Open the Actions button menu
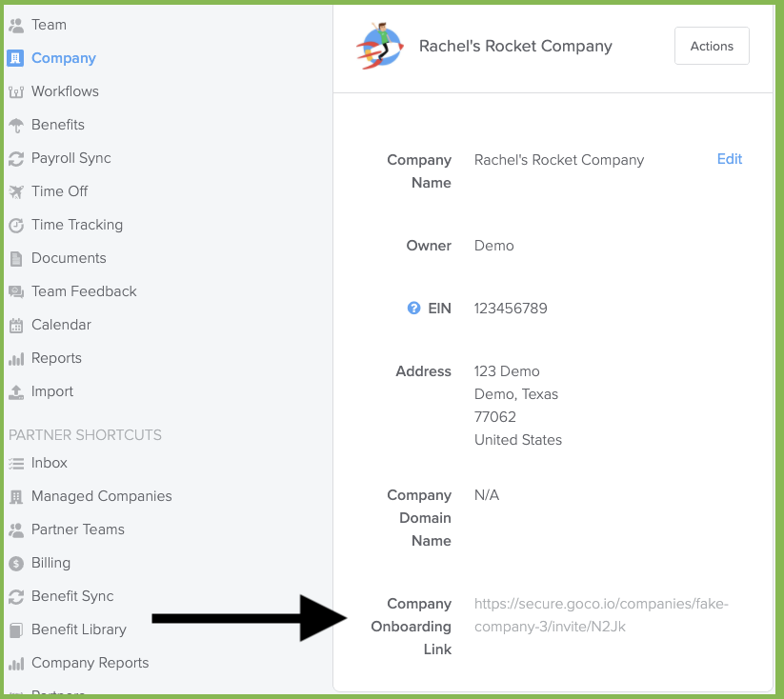This screenshot has height=699, width=784. [712, 46]
